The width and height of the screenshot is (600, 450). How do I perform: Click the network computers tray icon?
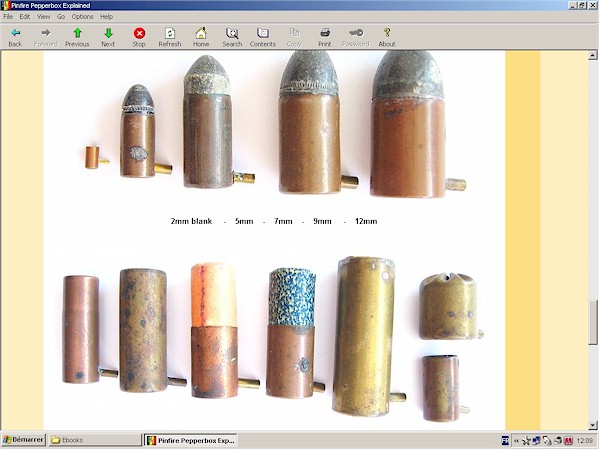(x=536, y=441)
